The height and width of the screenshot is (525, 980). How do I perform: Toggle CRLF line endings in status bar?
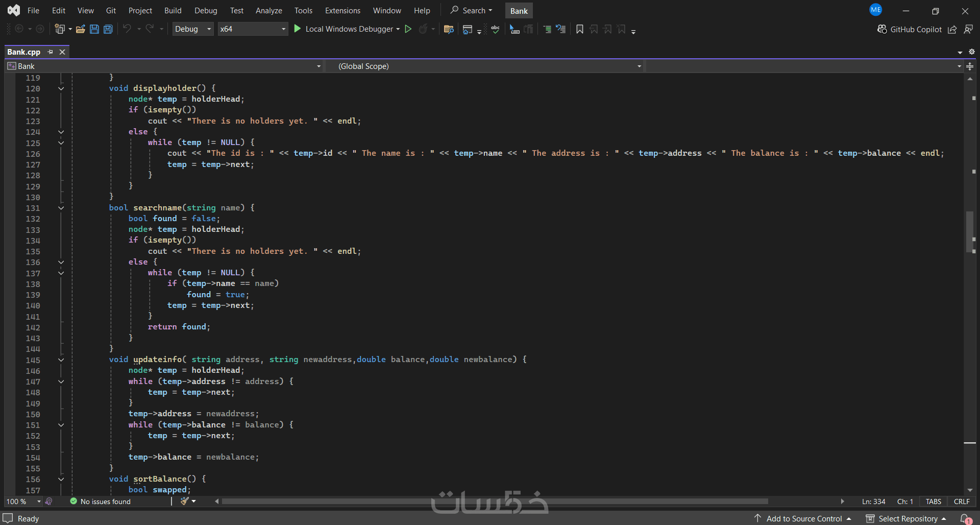click(962, 502)
